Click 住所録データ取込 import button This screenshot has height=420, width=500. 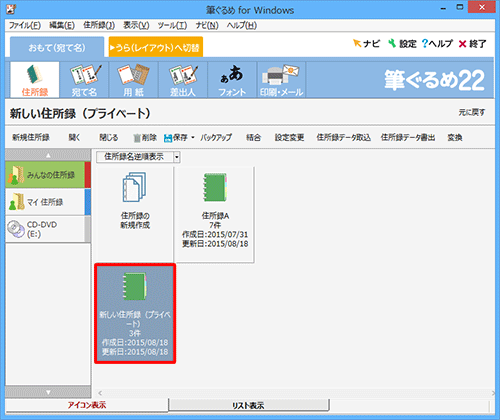[x=344, y=137]
